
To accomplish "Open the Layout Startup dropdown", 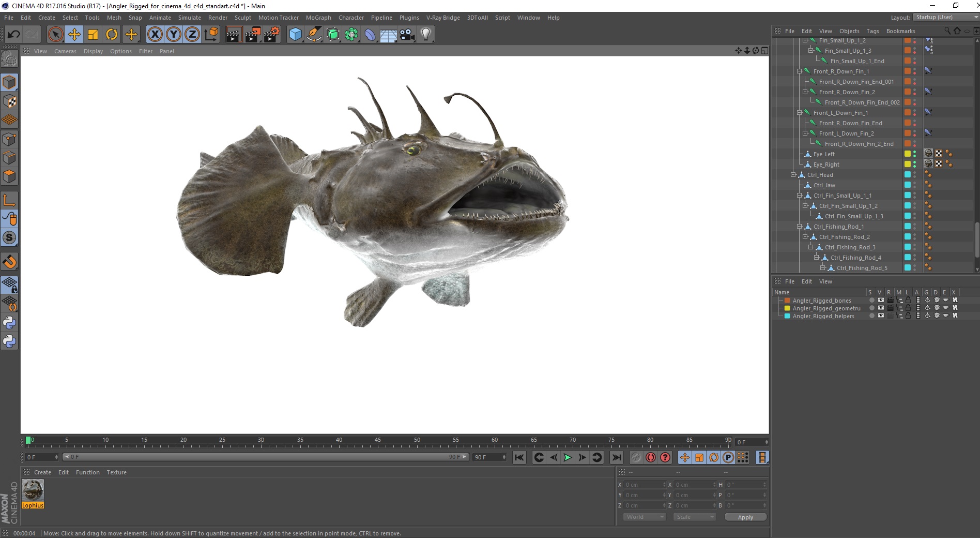I will coord(946,17).
